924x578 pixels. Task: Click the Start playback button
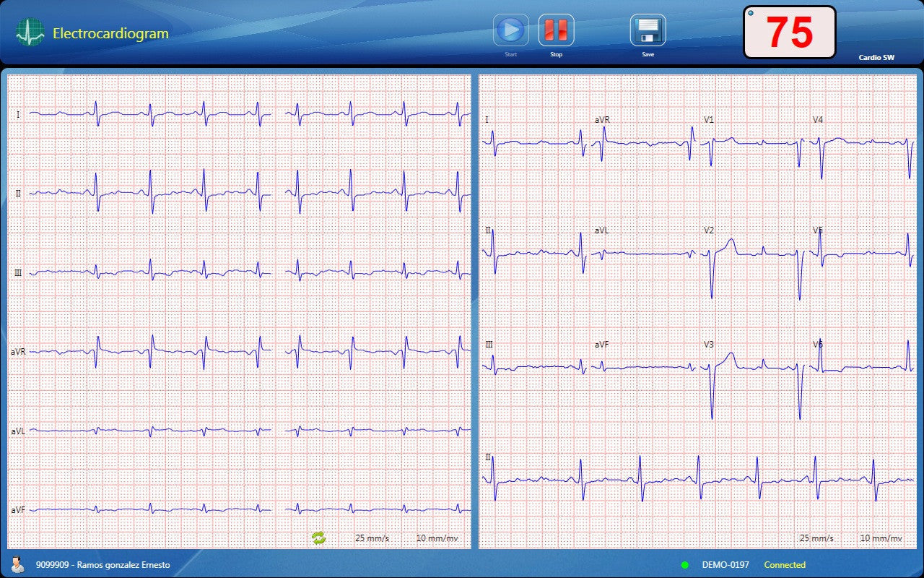point(510,30)
